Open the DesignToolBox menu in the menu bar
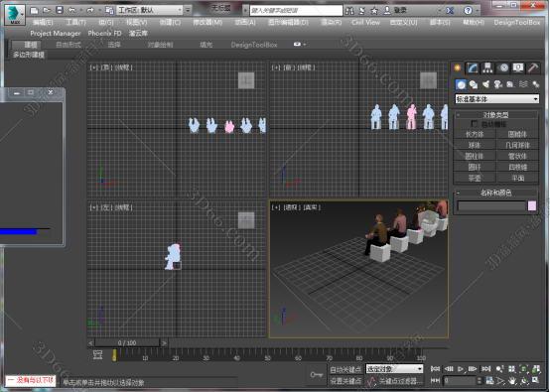 pyautogui.click(x=516, y=23)
